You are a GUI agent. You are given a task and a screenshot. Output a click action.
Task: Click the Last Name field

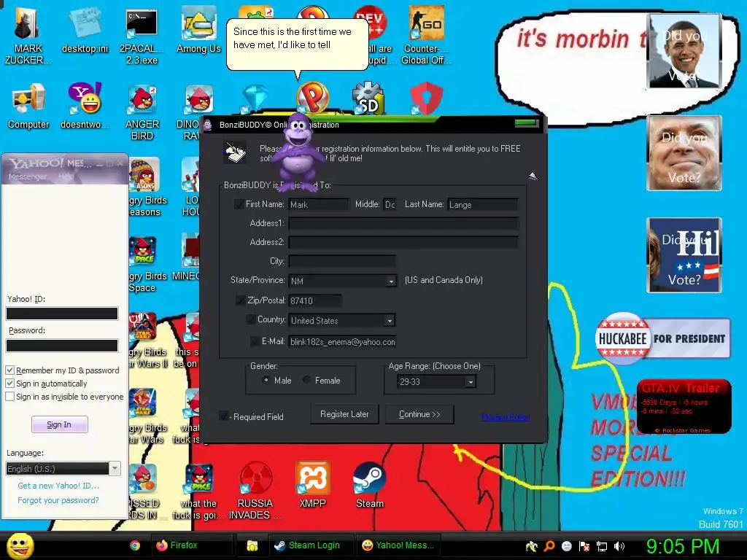point(483,204)
